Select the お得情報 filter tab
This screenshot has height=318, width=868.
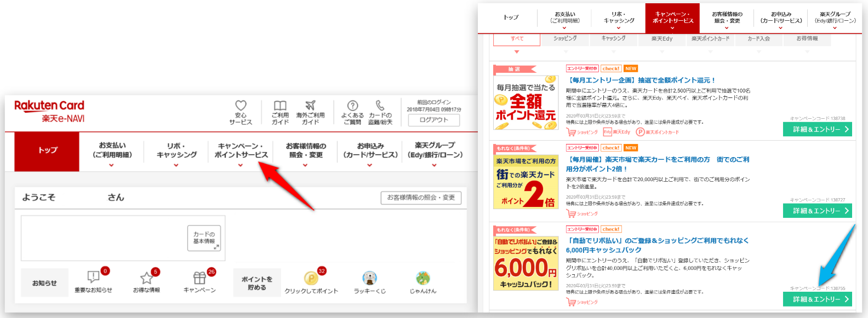(807, 39)
